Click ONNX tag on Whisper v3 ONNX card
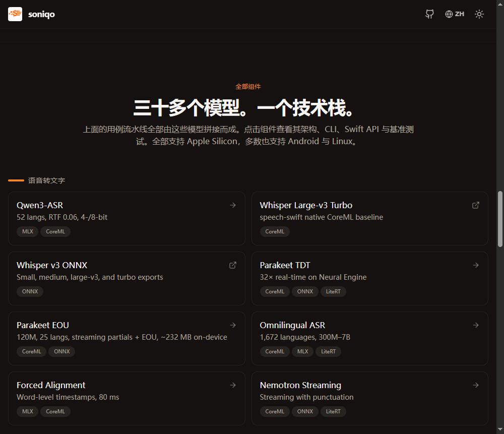This screenshot has width=504, height=434. pyautogui.click(x=30, y=291)
